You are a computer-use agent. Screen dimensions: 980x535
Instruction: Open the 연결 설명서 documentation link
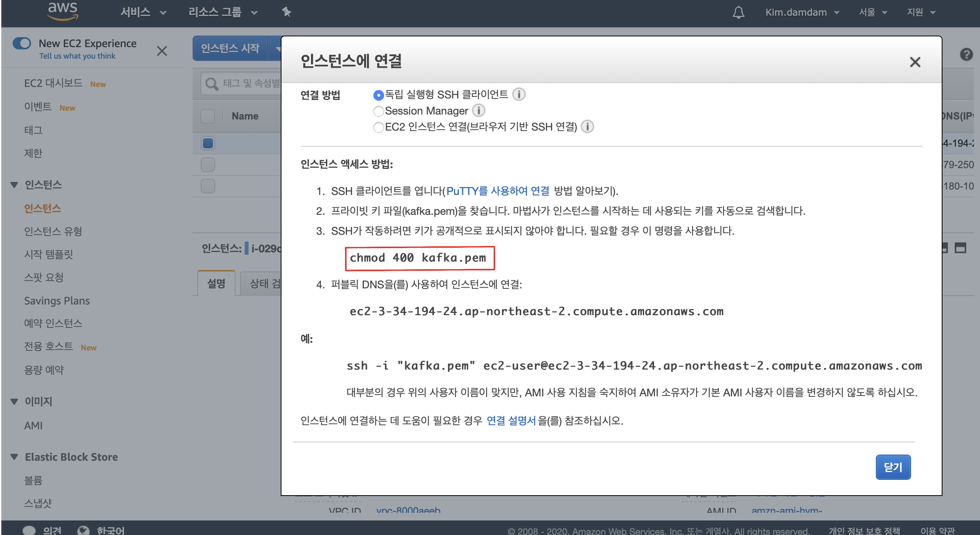511,420
